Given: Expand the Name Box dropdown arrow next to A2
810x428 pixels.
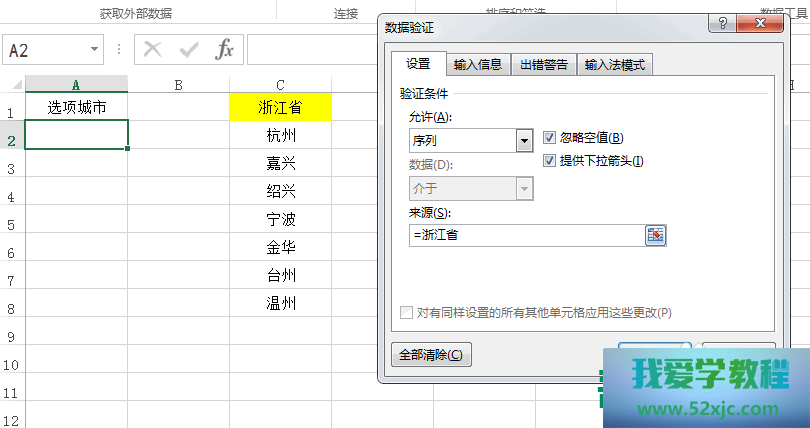Looking at the screenshot, I should [x=95, y=50].
